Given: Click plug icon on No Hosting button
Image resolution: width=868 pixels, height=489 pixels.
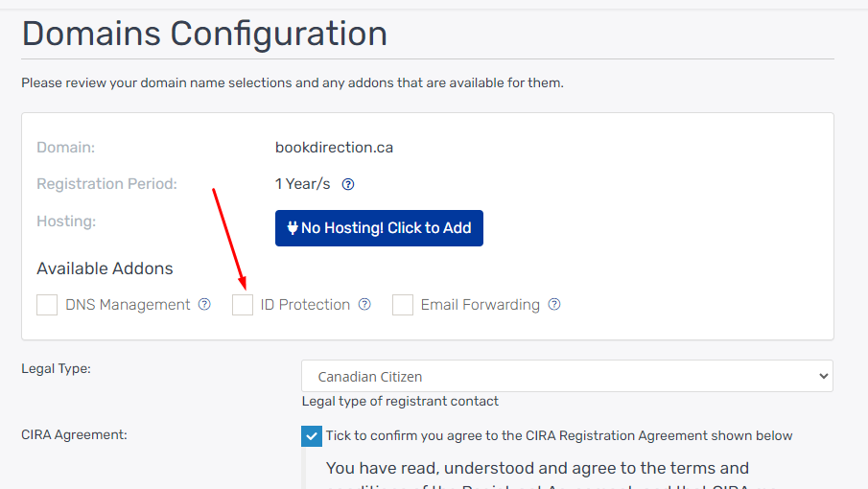Looking at the screenshot, I should click(293, 228).
